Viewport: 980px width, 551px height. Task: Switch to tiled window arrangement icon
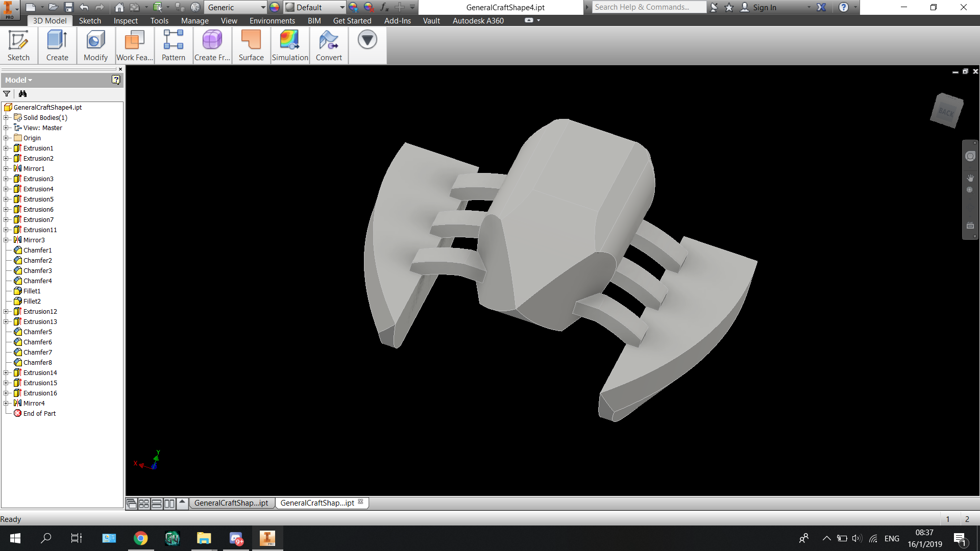click(x=144, y=504)
